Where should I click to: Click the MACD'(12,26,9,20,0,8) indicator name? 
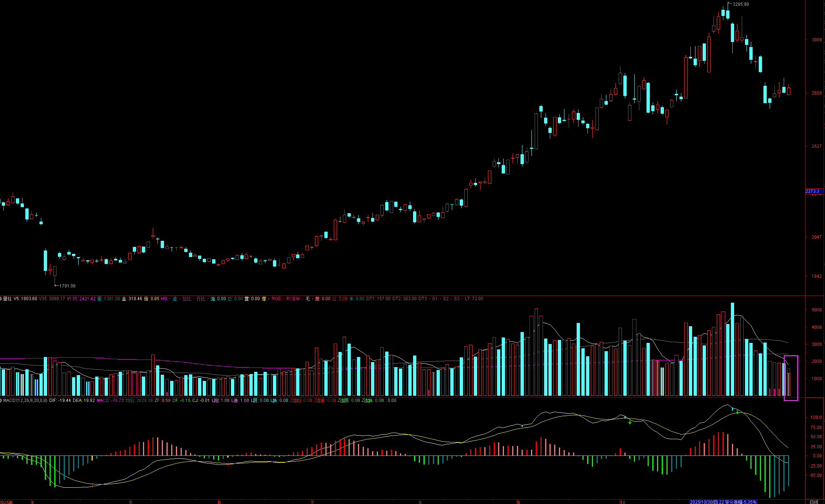(x=25, y=400)
